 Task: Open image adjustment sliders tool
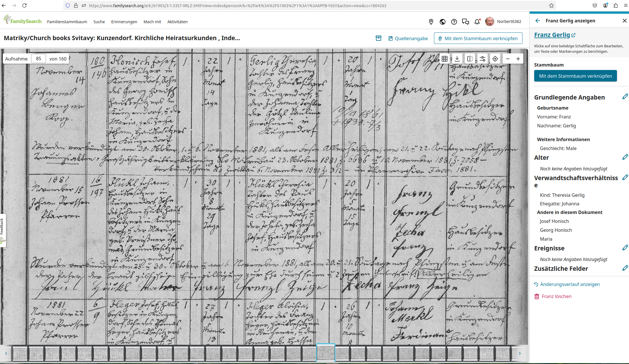pyautogui.click(x=483, y=59)
